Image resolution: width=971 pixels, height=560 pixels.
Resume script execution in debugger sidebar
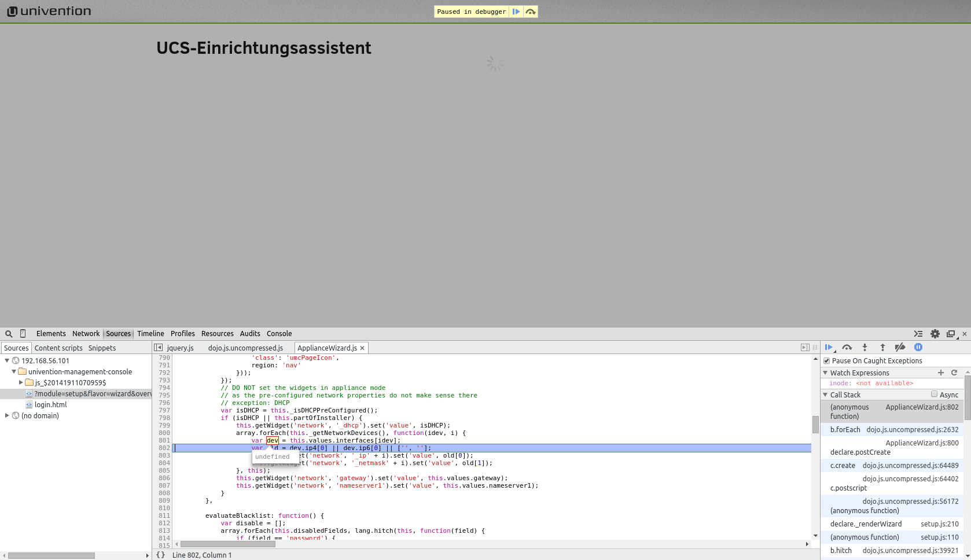(x=829, y=348)
